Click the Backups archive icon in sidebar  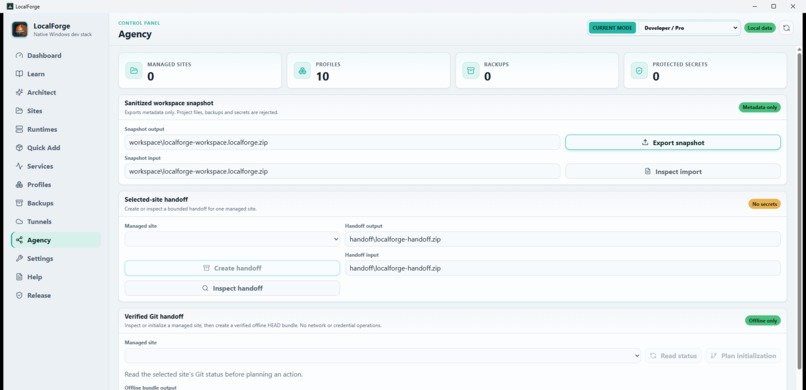[19, 203]
